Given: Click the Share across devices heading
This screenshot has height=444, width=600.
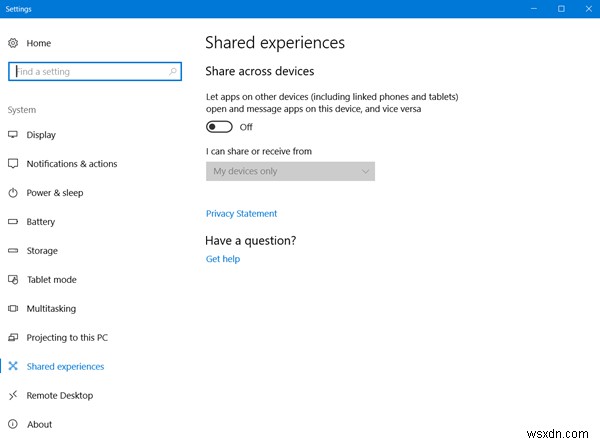Looking at the screenshot, I should pos(260,71).
